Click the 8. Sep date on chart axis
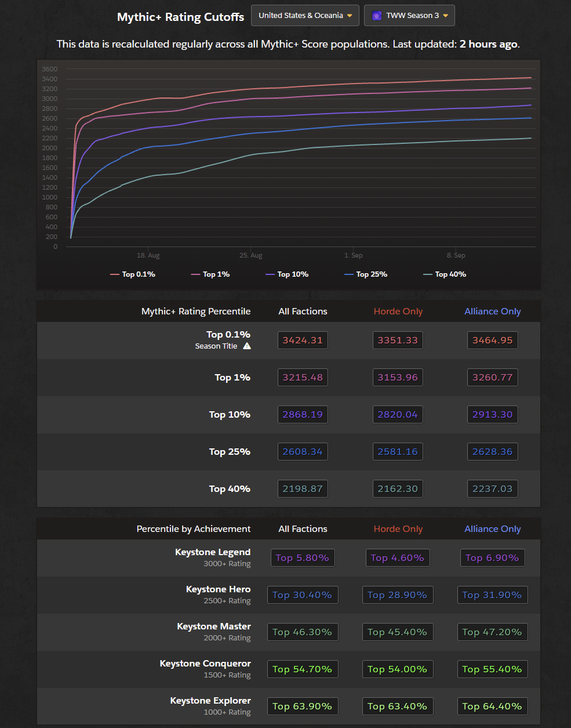 click(456, 255)
